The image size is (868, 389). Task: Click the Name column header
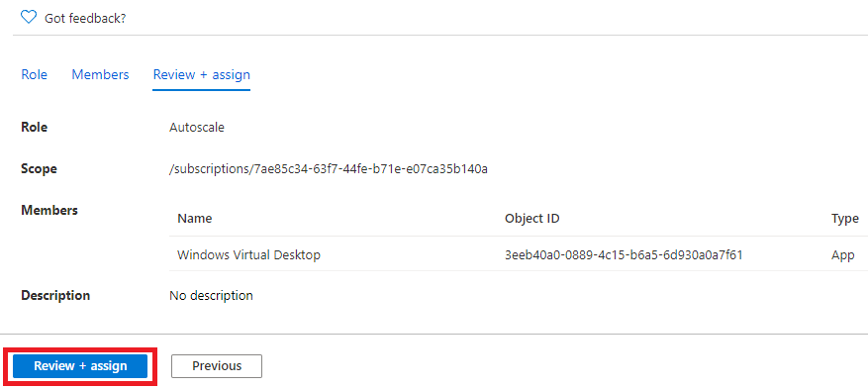click(194, 219)
